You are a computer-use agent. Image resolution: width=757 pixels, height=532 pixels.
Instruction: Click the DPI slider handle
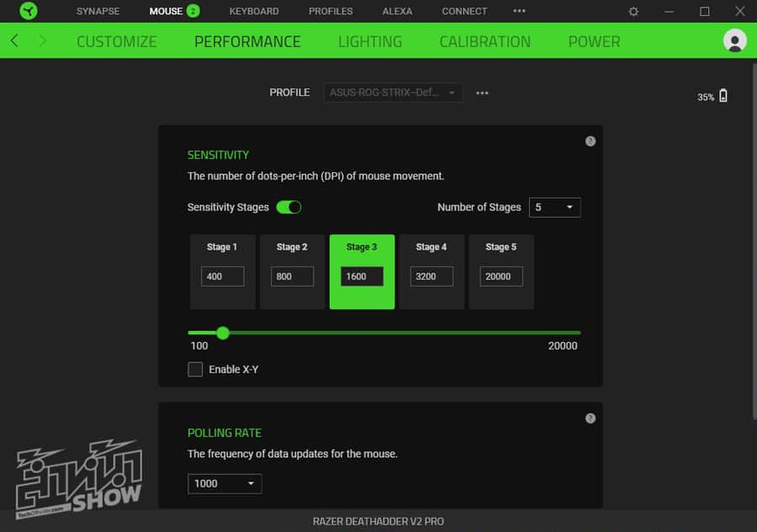[223, 332]
